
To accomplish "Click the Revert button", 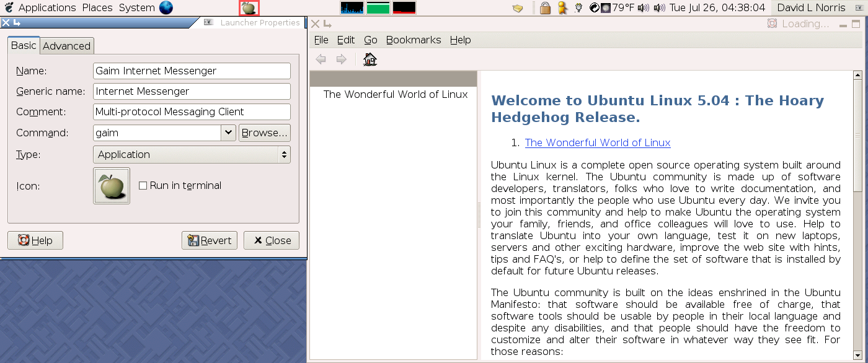I will point(210,240).
